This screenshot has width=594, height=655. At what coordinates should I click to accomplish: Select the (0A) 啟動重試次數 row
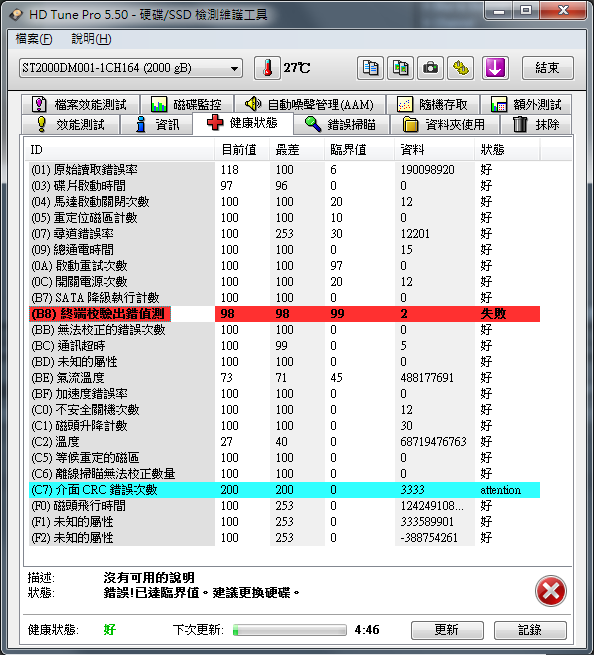pyautogui.click(x=284, y=266)
